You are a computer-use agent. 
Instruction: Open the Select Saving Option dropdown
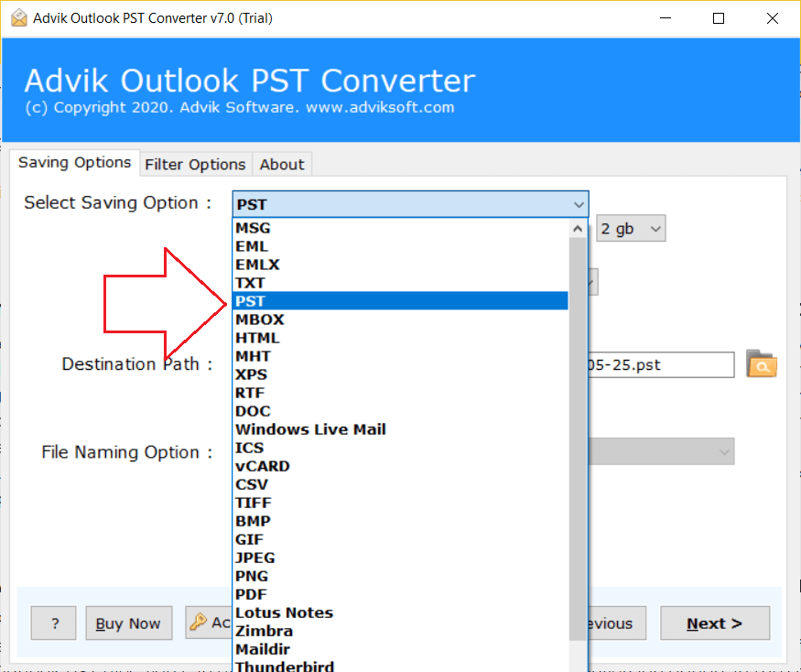[410, 204]
